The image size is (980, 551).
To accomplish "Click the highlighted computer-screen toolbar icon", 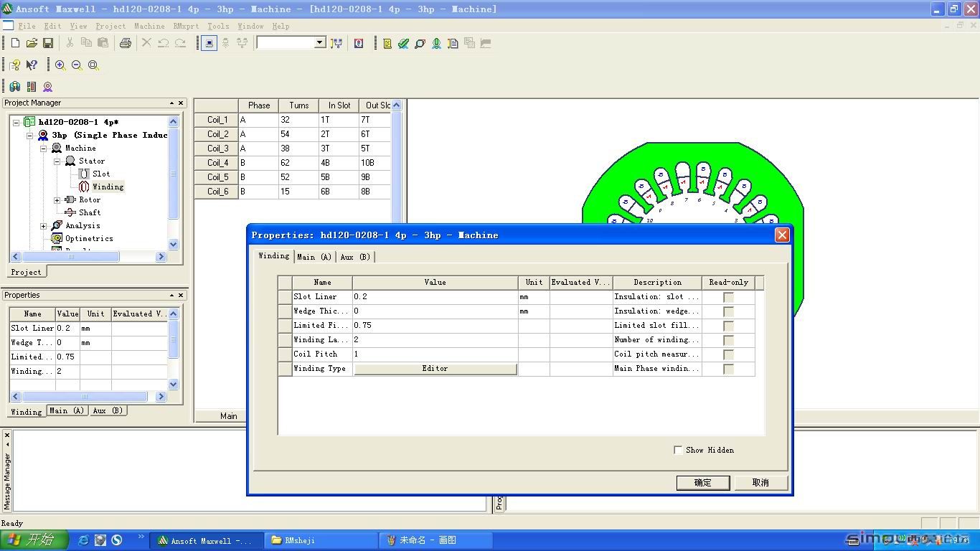I will (x=209, y=43).
